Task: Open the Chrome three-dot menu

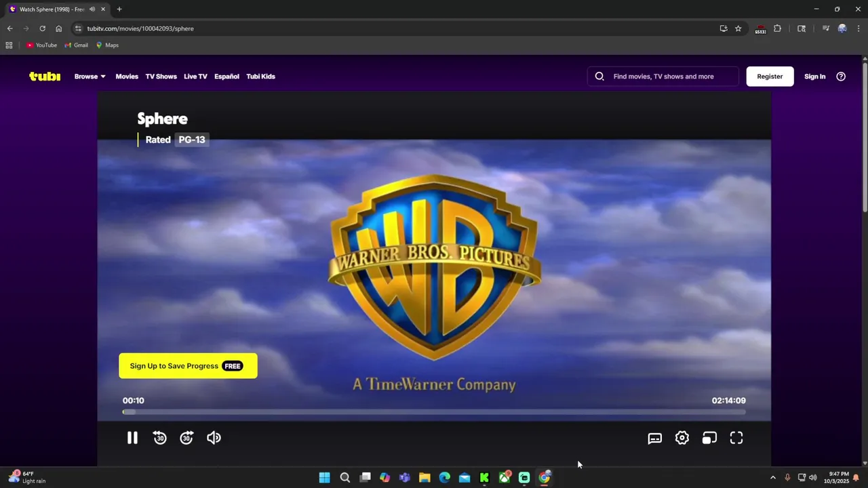Action: click(x=859, y=28)
